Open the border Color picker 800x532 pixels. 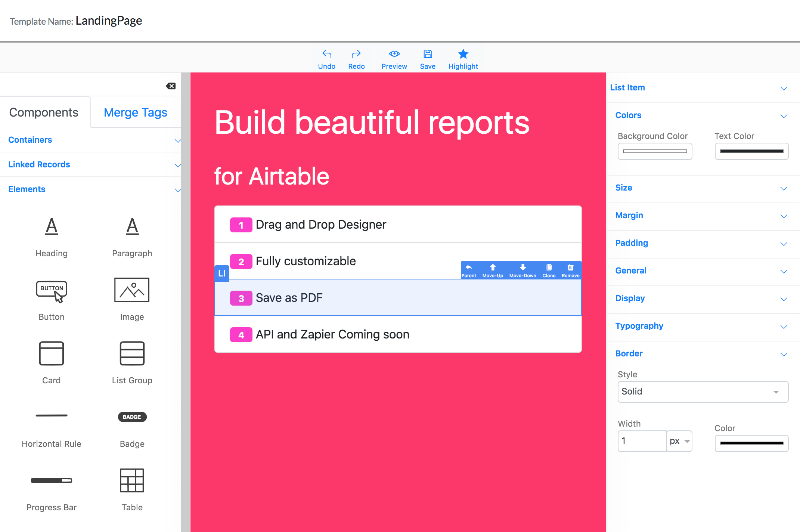[x=751, y=443]
